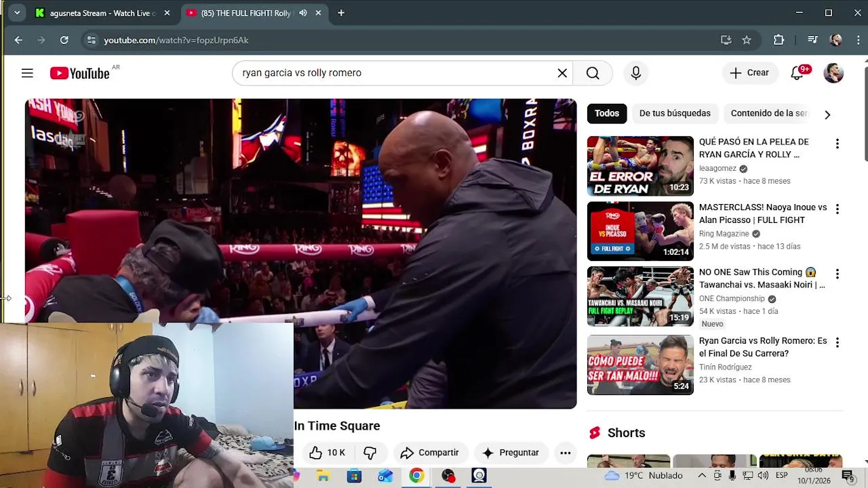Screen dimensions: 868x488
Task: Open options for NO ONE Saw This Coming video
Action: click(x=837, y=274)
